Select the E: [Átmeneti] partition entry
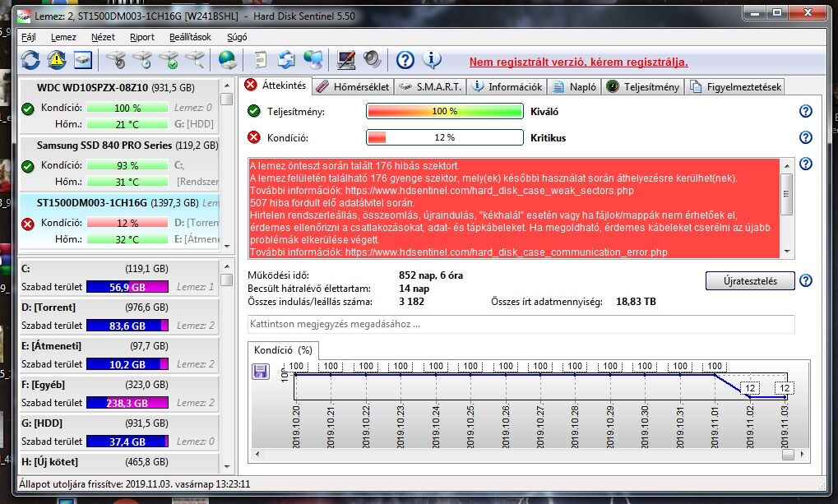Image resolution: width=838 pixels, height=504 pixels. (118, 355)
